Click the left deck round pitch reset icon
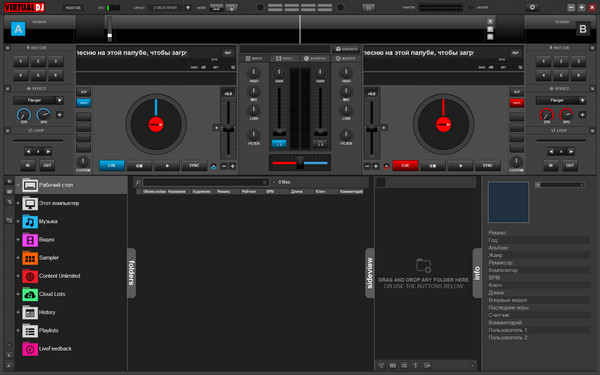Screen dimensions: 600x375 [214, 166]
